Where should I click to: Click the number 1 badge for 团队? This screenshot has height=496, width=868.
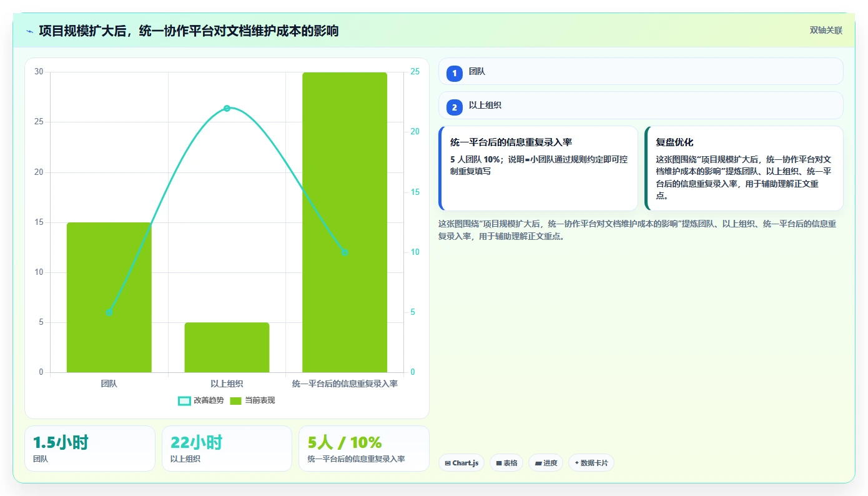point(455,73)
